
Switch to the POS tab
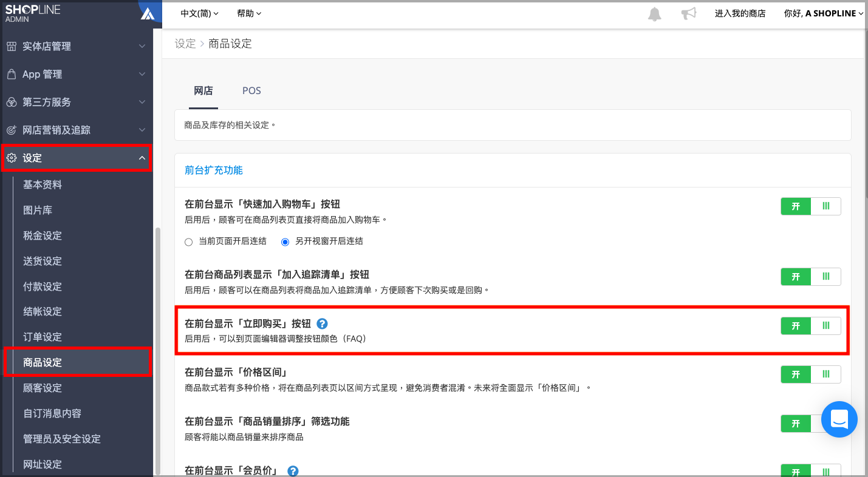pos(251,90)
